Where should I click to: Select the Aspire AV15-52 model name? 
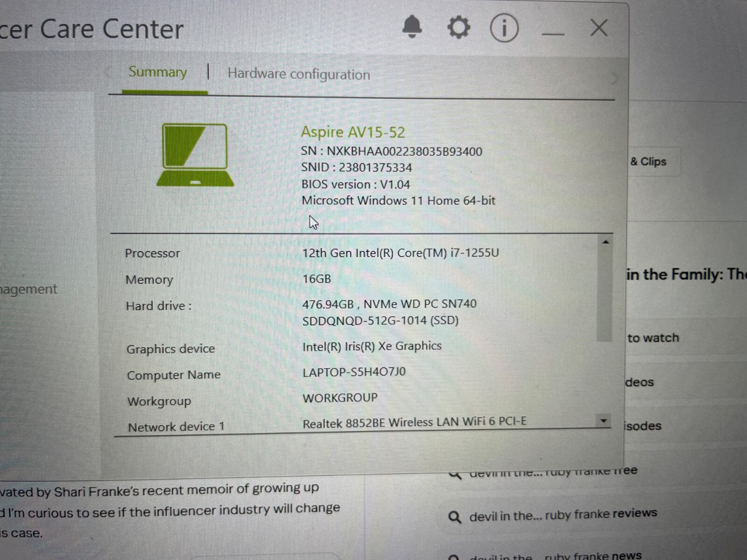tap(353, 132)
